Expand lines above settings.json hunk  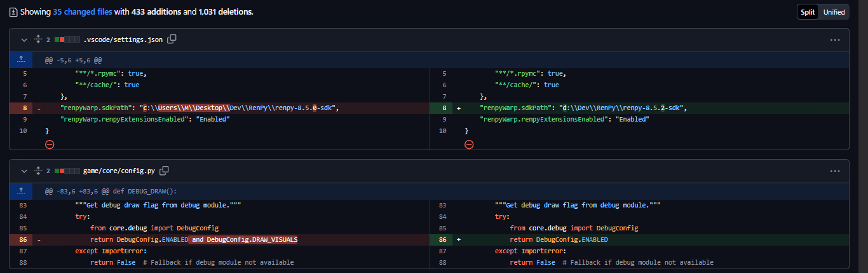pyautogui.click(x=21, y=60)
